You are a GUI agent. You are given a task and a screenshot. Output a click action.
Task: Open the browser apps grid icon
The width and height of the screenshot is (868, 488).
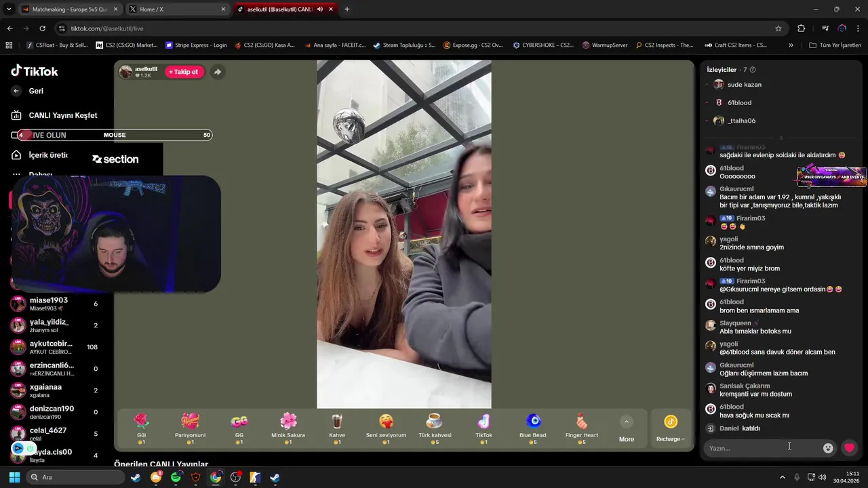[9, 45]
